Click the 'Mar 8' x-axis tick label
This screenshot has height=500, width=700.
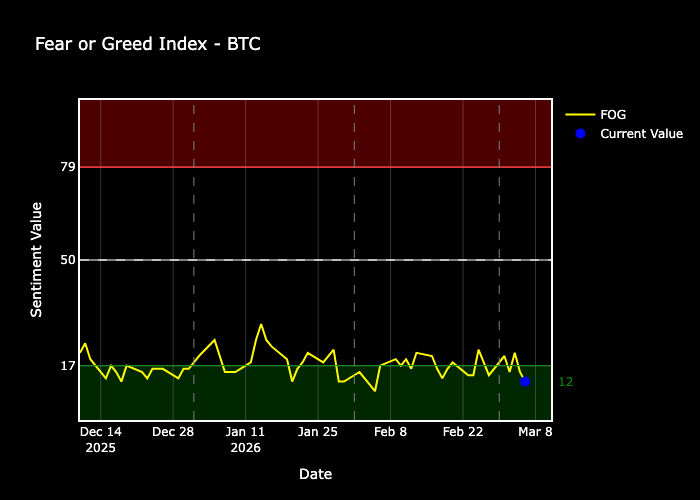click(535, 432)
